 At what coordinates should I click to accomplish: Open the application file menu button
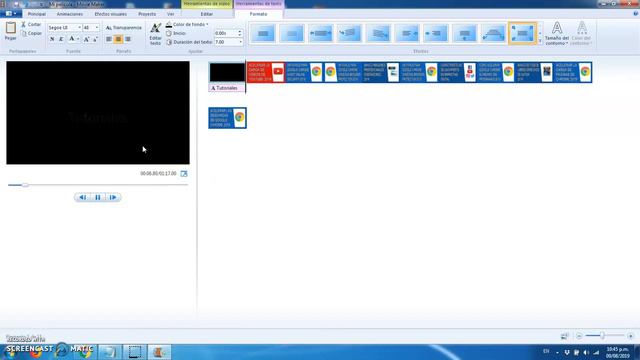[x=11, y=14]
